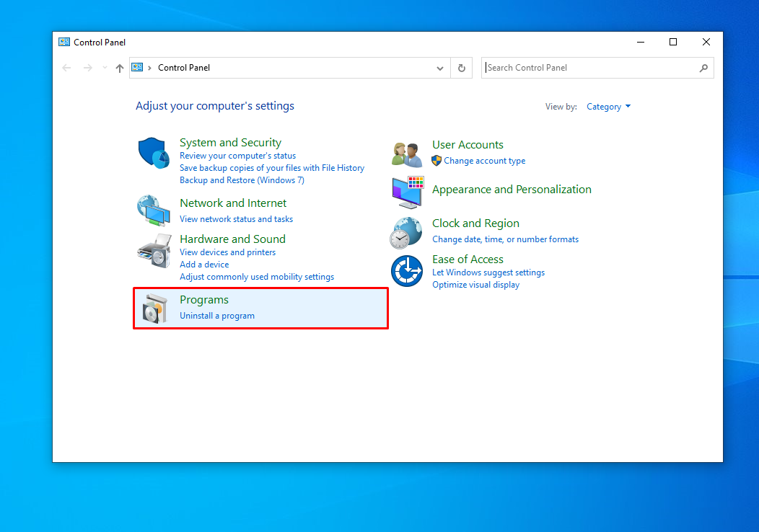Refresh the Control Panel view
This screenshot has height=532, width=759.
[461, 68]
